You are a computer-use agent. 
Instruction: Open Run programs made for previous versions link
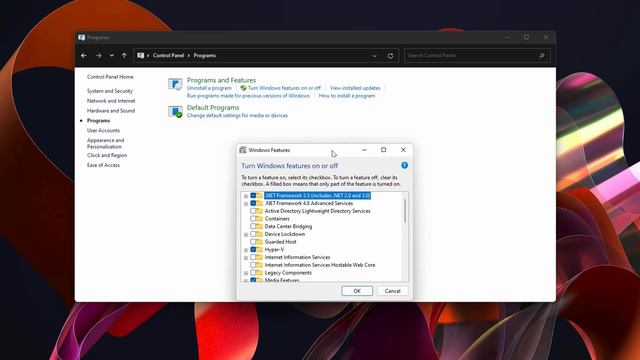tap(248, 96)
